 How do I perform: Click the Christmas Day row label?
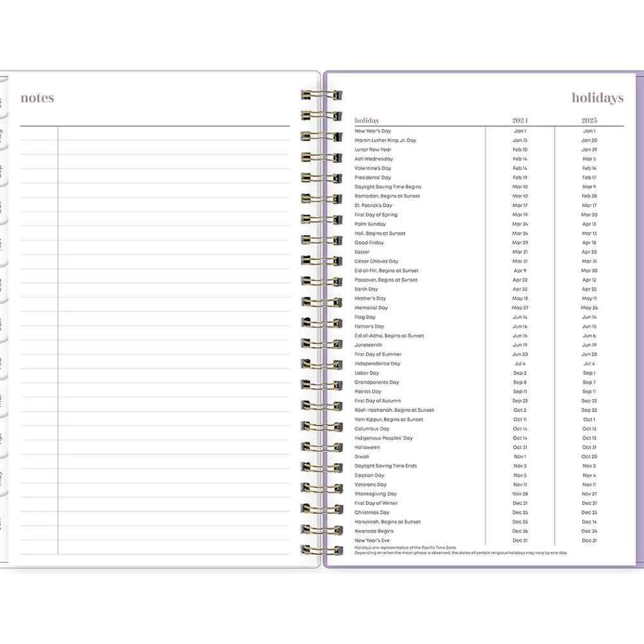[x=372, y=513]
